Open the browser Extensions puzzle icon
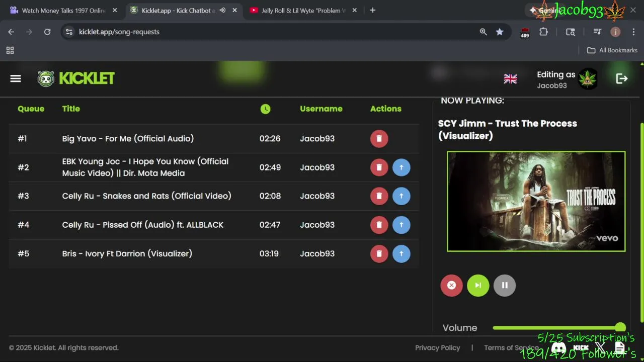 pyautogui.click(x=543, y=32)
